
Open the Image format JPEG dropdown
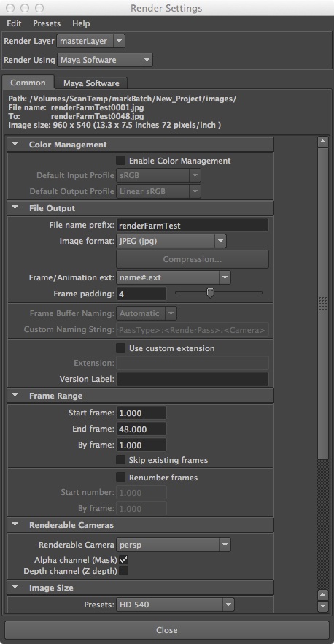coord(171,241)
